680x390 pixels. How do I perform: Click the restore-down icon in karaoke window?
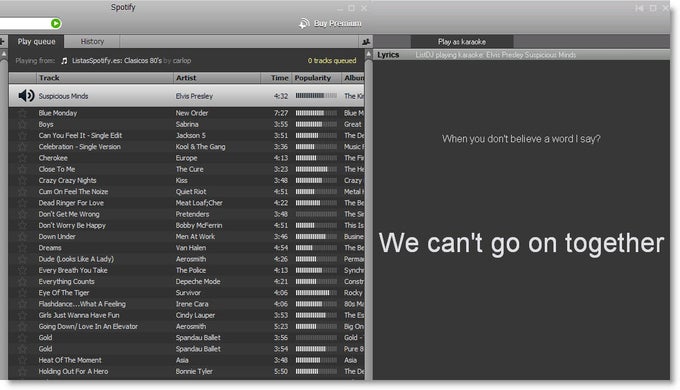point(653,8)
